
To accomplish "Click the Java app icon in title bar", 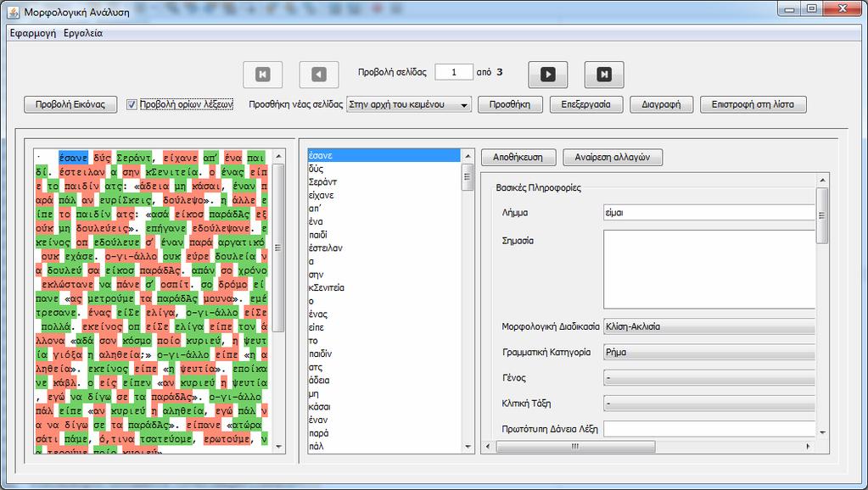I will point(14,12).
